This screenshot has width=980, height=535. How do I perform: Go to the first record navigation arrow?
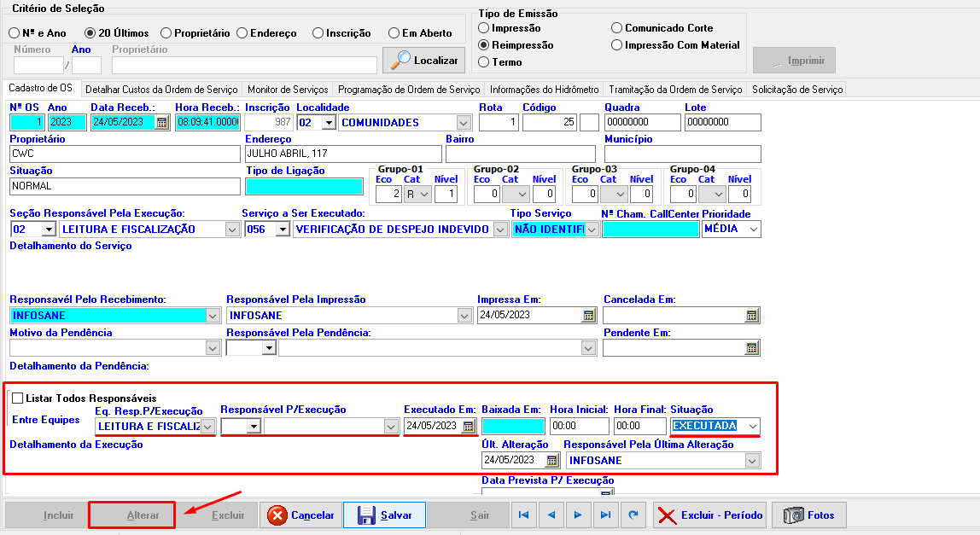pyautogui.click(x=523, y=515)
